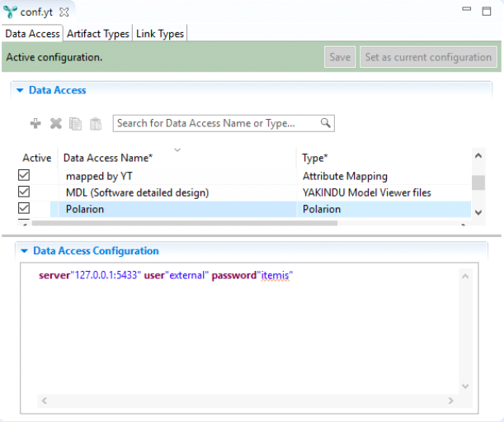The height and width of the screenshot is (422, 504).
Task: Click the Attribute Mapping type cell
Action: (x=345, y=176)
